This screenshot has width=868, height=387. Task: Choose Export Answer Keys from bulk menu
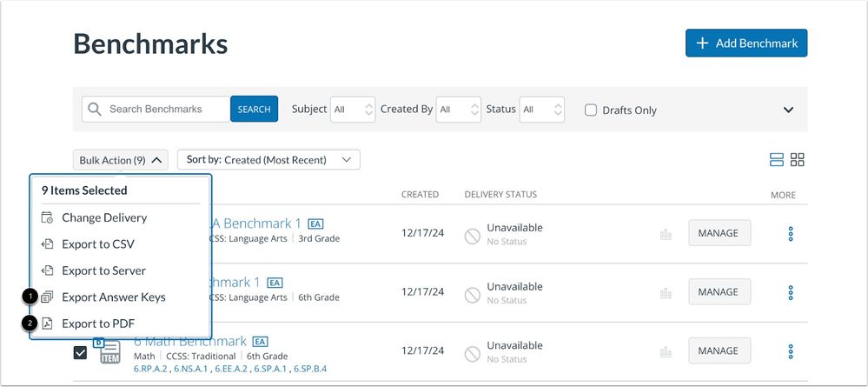tap(113, 297)
